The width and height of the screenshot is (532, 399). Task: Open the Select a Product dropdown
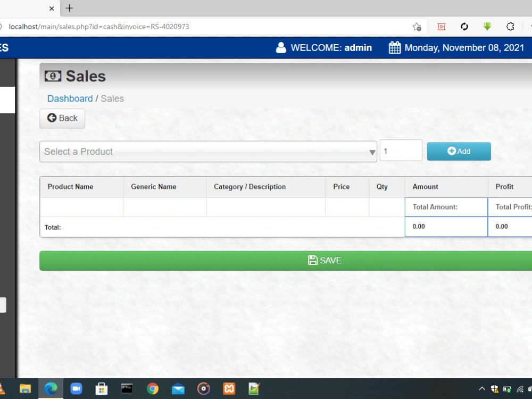pyautogui.click(x=208, y=151)
